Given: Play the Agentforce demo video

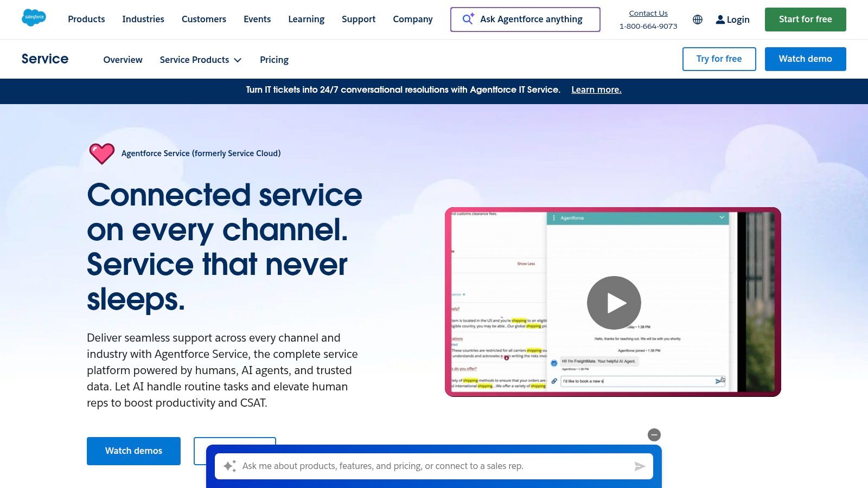Looking at the screenshot, I should (x=613, y=303).
